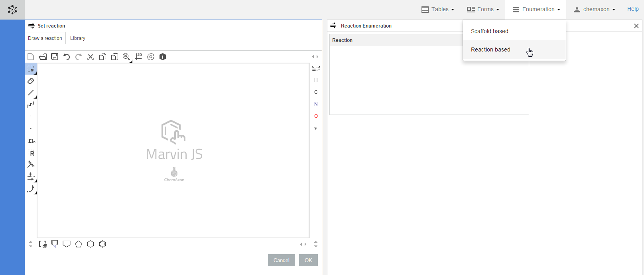The width and height of the screenshot is (644, 275).
Task: Select the reaction arrow tool
Action: pyautogui.click(x=31, y=177)
